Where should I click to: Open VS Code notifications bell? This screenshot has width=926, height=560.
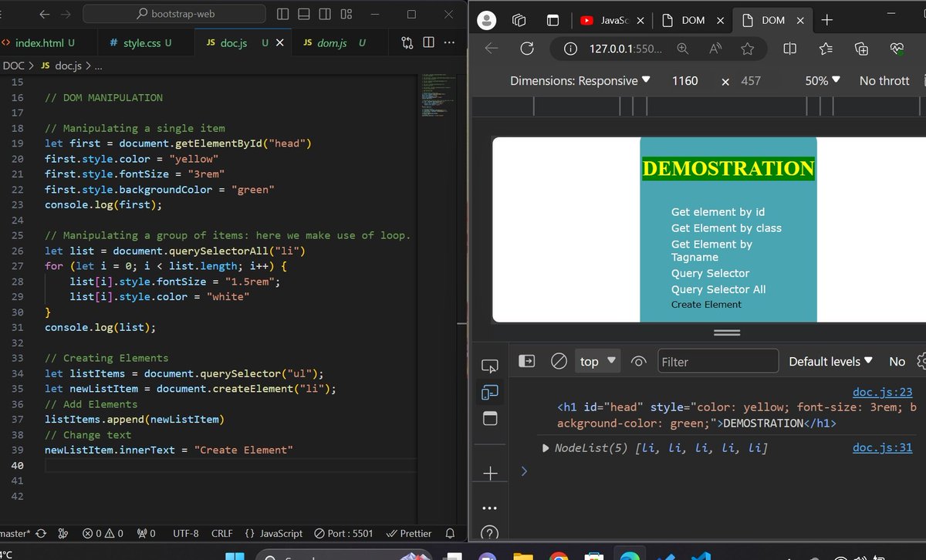[451, 533]
